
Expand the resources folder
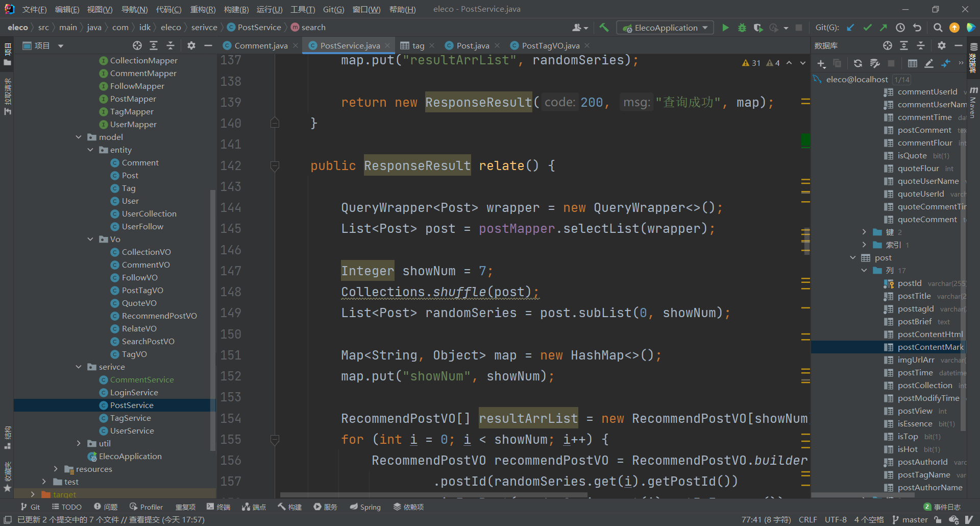tap(56, 469)
